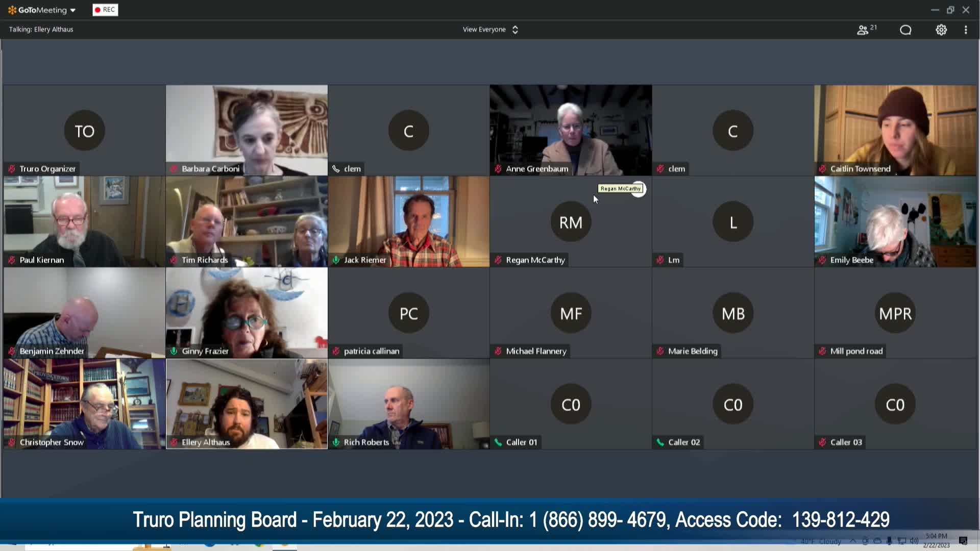Click the GoToMeeting daisy logo
The width and height of the screenshot is (980, 551).
click(x=10, y=10)
